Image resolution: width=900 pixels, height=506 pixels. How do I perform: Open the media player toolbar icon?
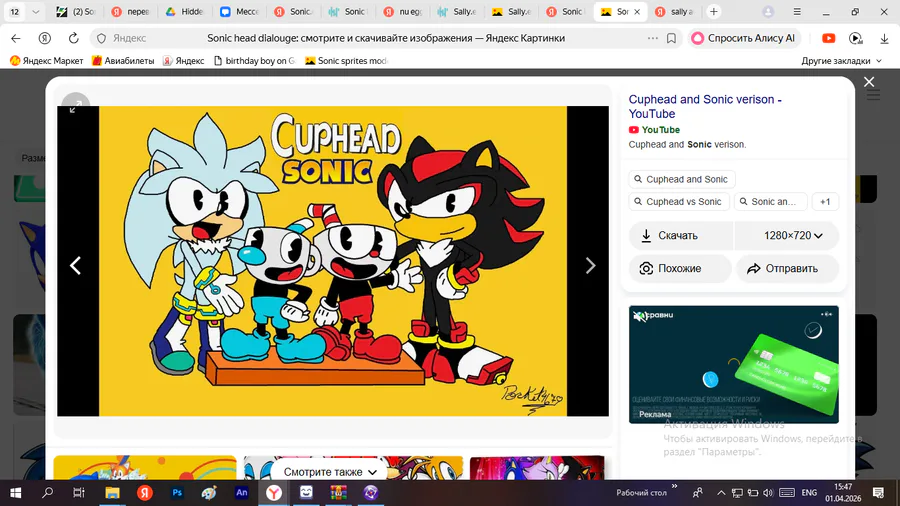tap(856, 38)
